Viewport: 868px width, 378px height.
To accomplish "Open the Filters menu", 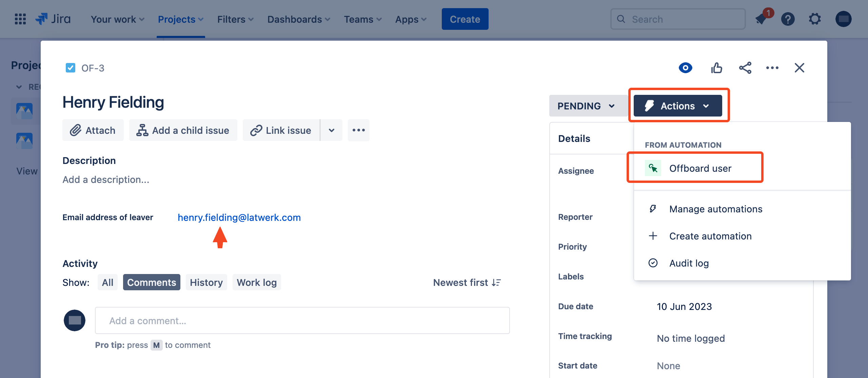I will click(x=235, y=19).
